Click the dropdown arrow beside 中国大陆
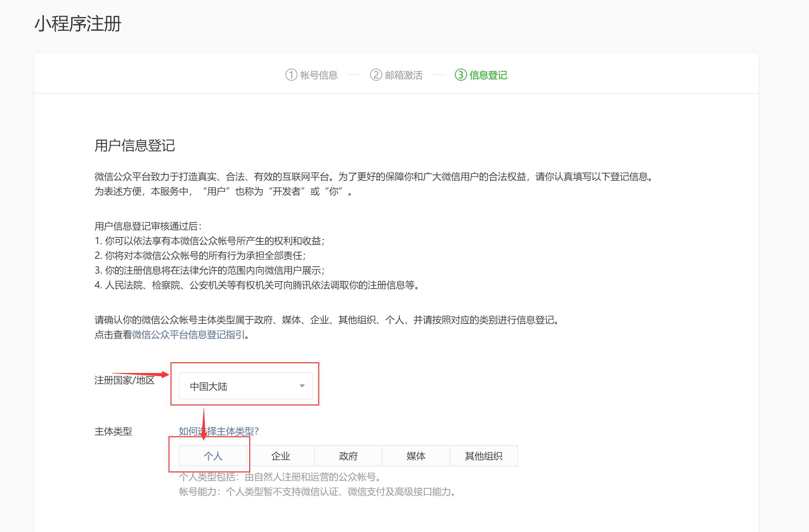Image resolution: width=809 pixels, height=532 pixels. tap(302, 386)
